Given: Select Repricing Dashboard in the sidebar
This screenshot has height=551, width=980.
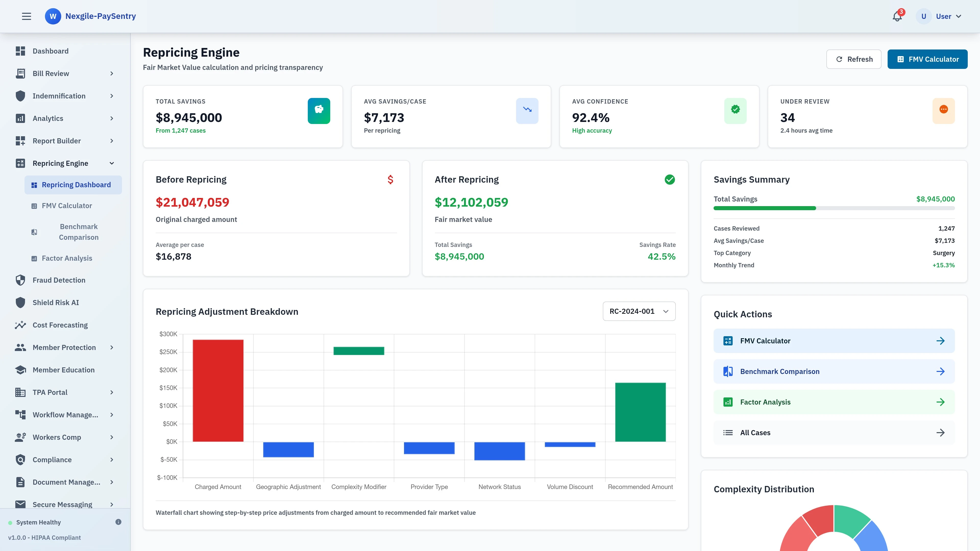Looking at the screenshot, I should (x=76, y=184).
